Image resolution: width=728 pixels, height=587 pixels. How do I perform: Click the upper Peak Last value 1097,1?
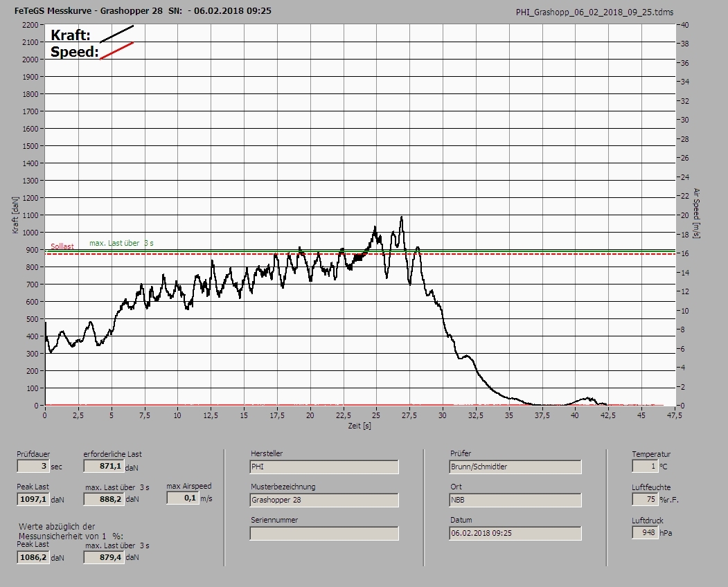click(33, 499)
